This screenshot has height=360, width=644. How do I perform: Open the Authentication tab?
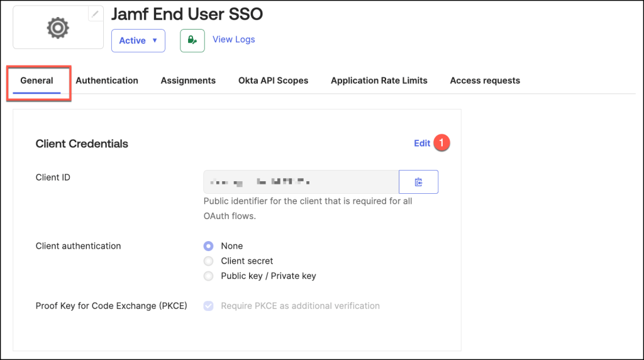click(x=107, y=81)
